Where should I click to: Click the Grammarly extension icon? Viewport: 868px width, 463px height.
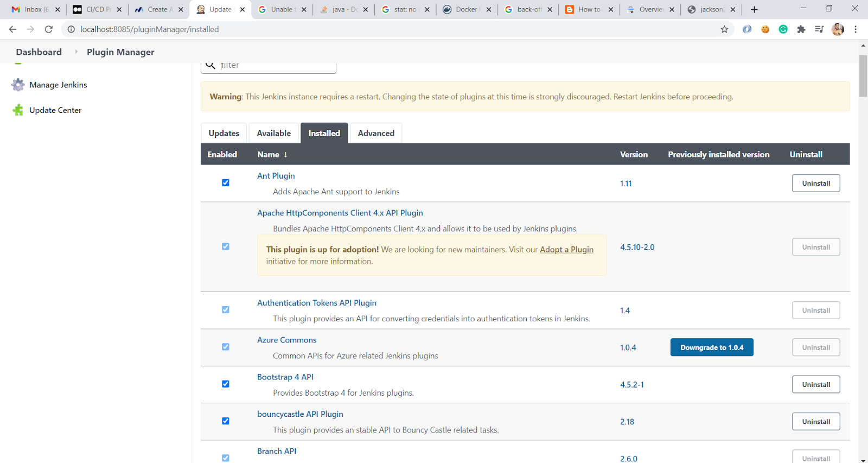pyautogui.click(x=783, y=29)
